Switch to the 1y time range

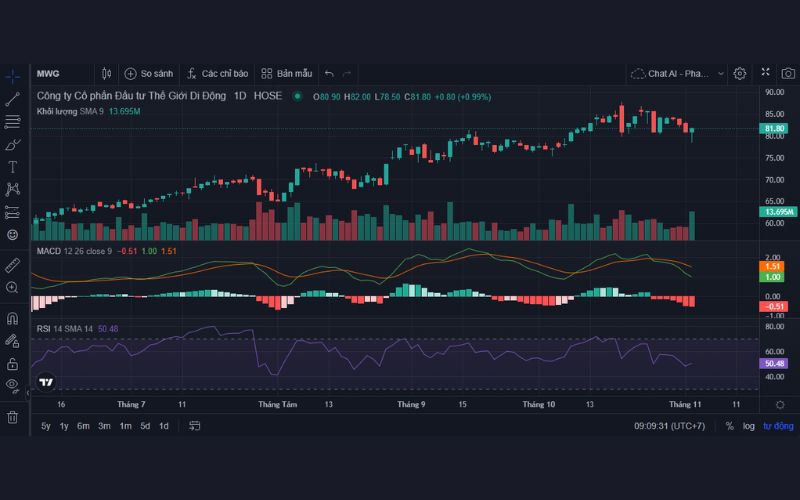(64, 426)
